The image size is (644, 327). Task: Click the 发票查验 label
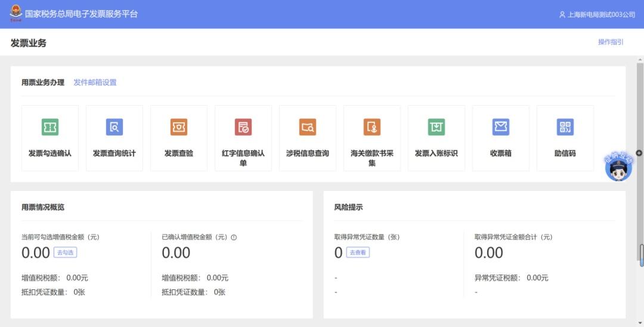point(179,153)
